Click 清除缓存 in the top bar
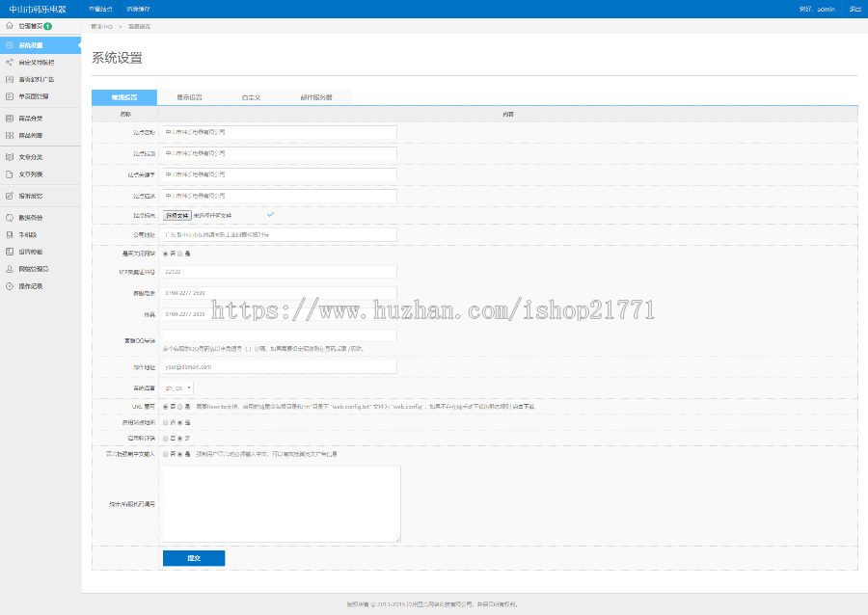Image resolution: width=868 pixels, height=615 pixels. [x=138, y=9]
